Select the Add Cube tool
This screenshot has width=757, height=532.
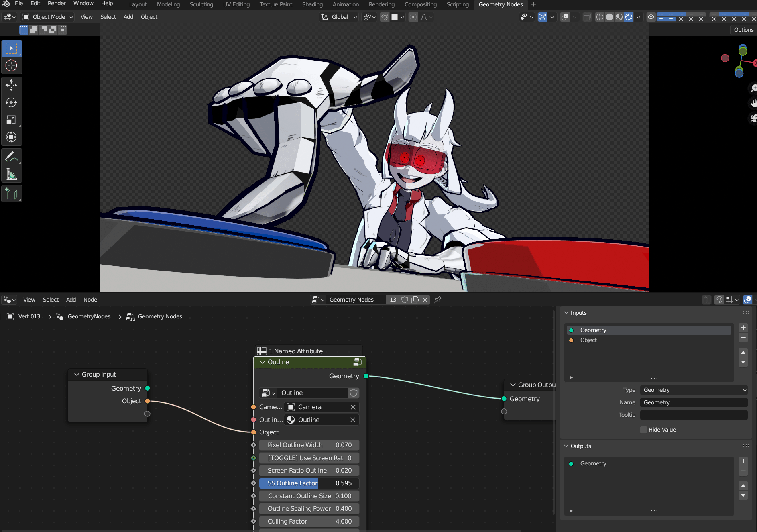[11, 194]
